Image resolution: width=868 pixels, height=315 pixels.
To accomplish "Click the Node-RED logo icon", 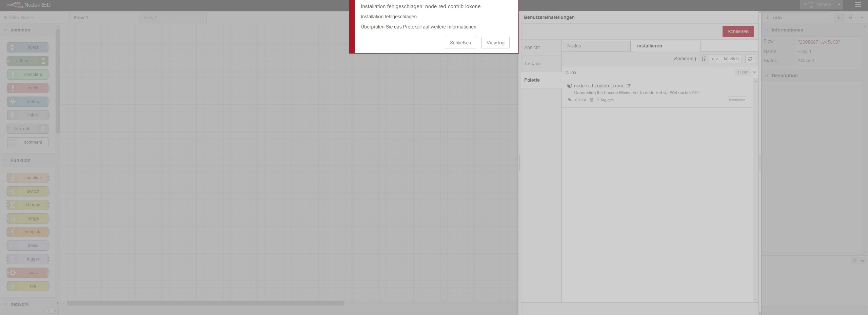I will point(14,5).
